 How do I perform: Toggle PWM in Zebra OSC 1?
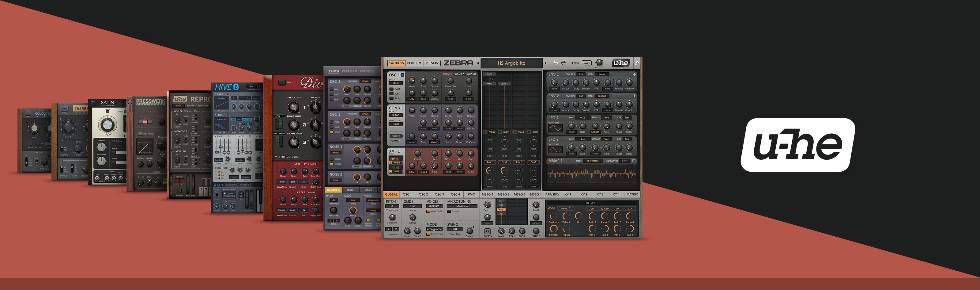click(391, 89)
